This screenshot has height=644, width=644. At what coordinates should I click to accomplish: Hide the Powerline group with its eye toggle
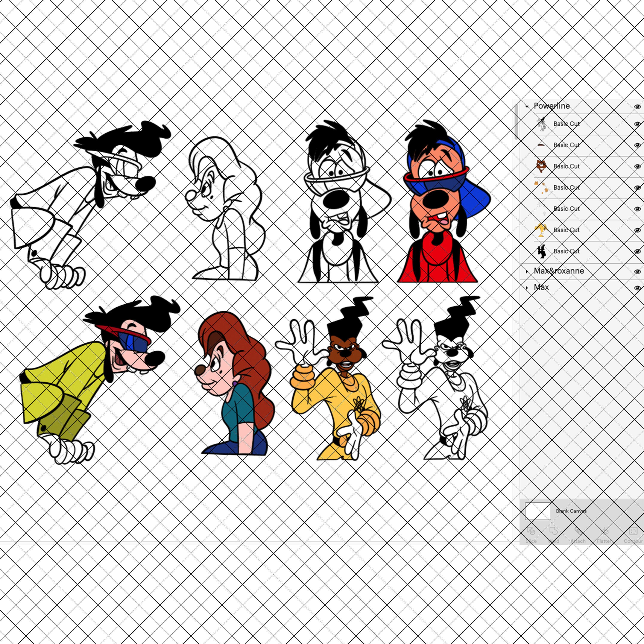coord(637,106)
